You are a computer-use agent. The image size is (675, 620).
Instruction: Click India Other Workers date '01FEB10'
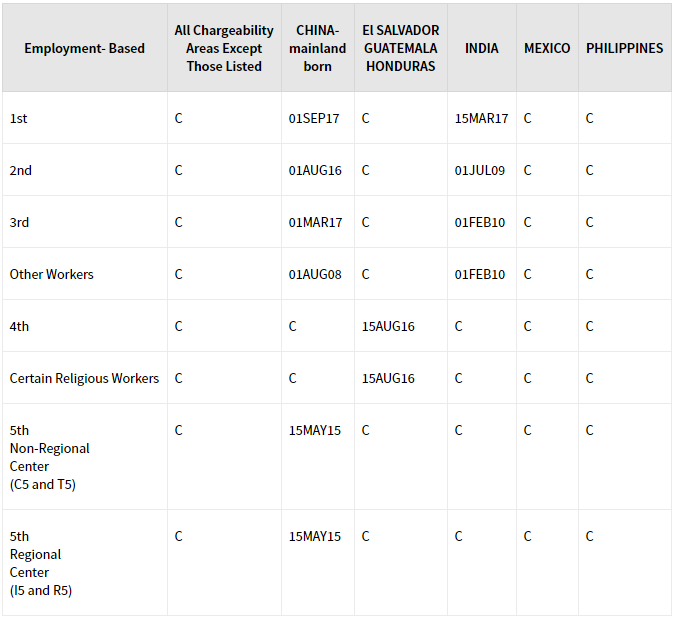tap(480, 275)
